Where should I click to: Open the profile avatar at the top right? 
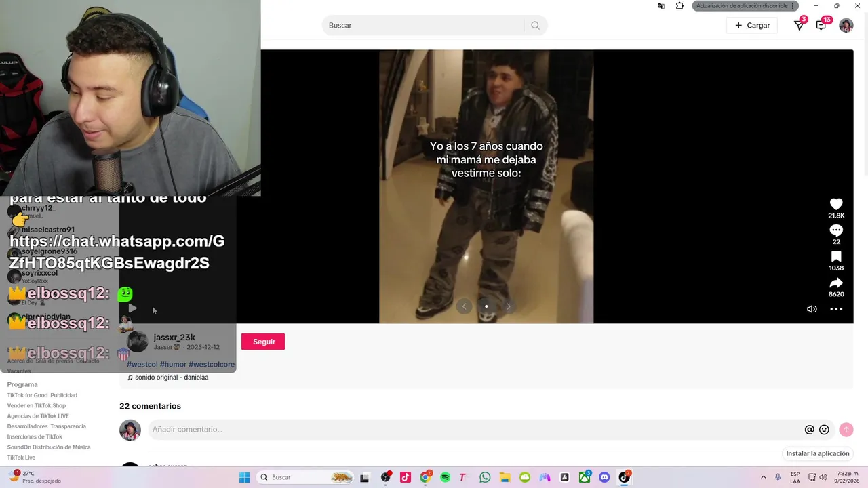pos(846,26)
